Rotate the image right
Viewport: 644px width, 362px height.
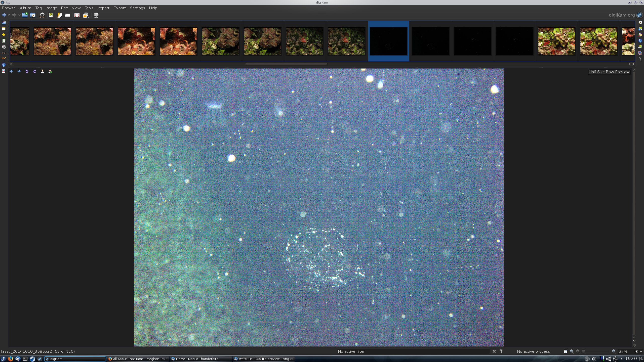[x=35, y=72]
